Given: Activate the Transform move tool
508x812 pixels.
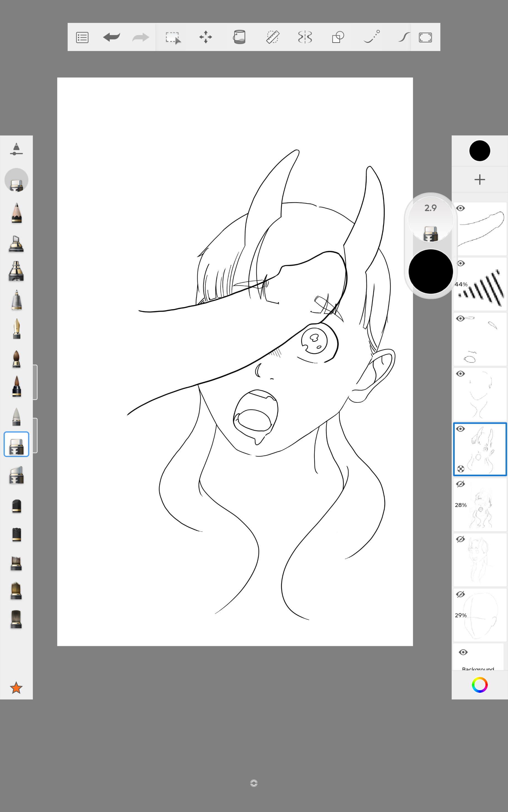Looking at the screenshot, I should point(206,37).
